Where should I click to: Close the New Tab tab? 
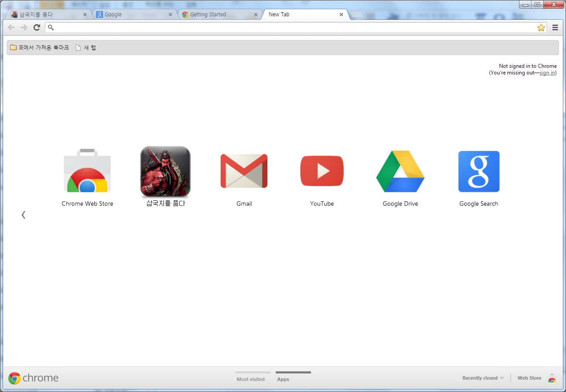click(x=341, y=15)
